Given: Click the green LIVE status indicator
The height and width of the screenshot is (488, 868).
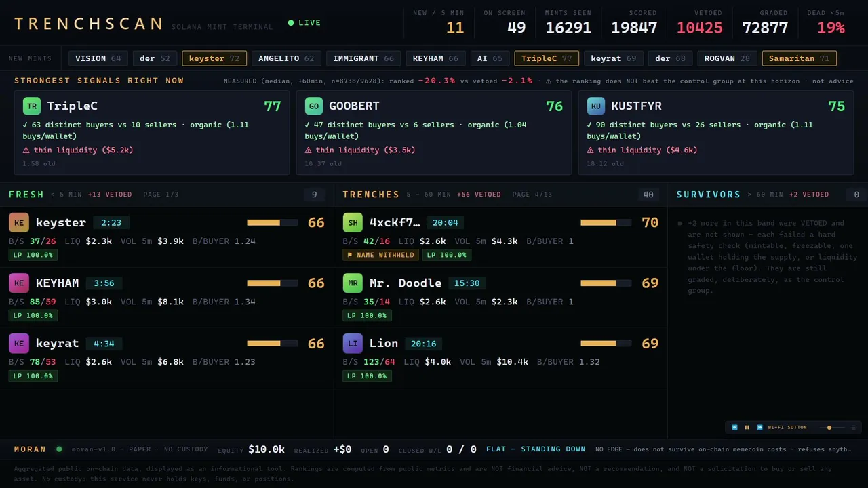Looking at the screenshot, I should 304,23.
